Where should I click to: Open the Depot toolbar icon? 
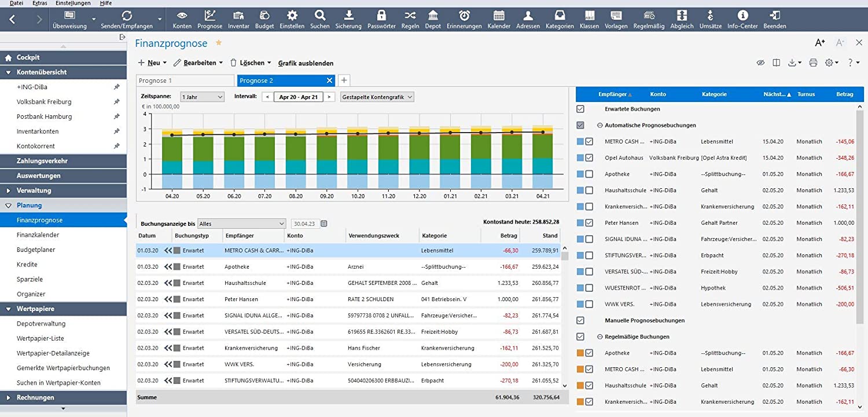[433, 16]
